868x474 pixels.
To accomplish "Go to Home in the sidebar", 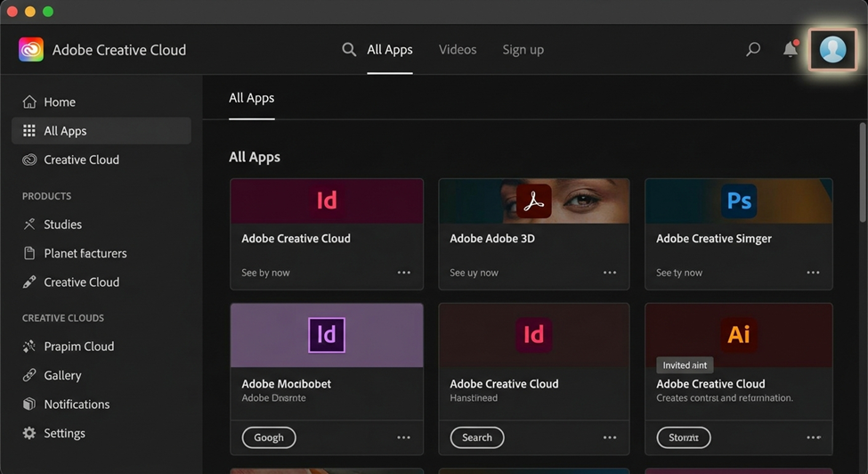I will pyautogui.click(x=101, y=102).
